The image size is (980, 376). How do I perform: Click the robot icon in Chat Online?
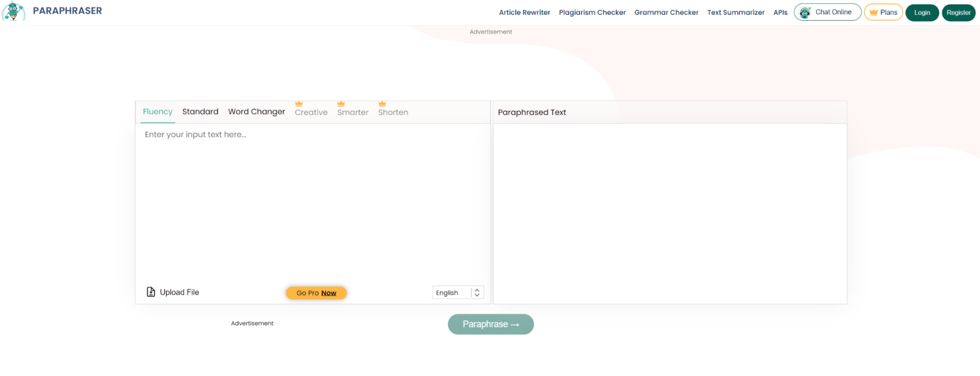tap(805, 13)
